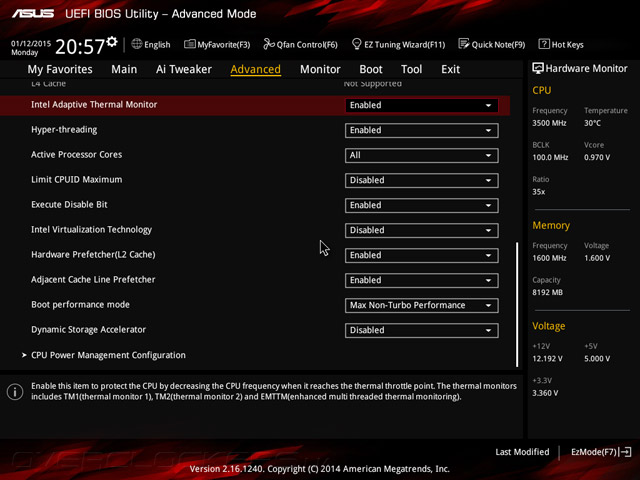Click the CPU ratio value 35x
640x480 pixels.
pyautogui.click(x=538, y=191)
